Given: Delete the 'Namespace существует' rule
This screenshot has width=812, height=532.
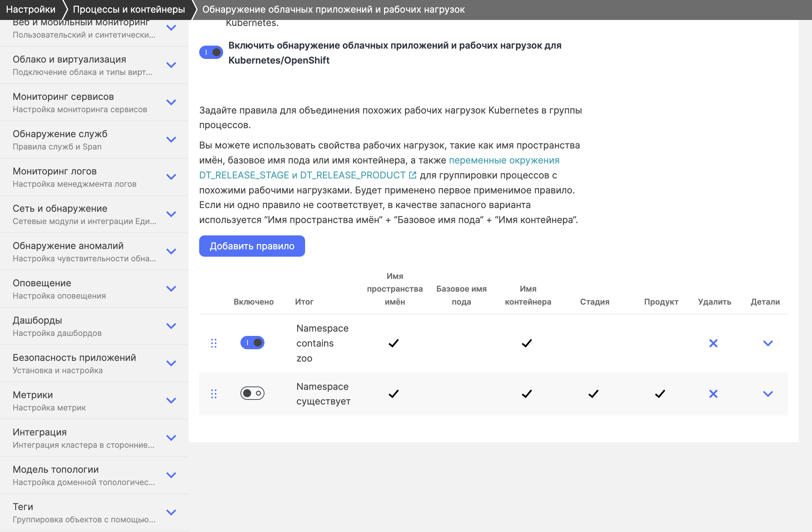Looking at the screenshot, I should [713, 394].
